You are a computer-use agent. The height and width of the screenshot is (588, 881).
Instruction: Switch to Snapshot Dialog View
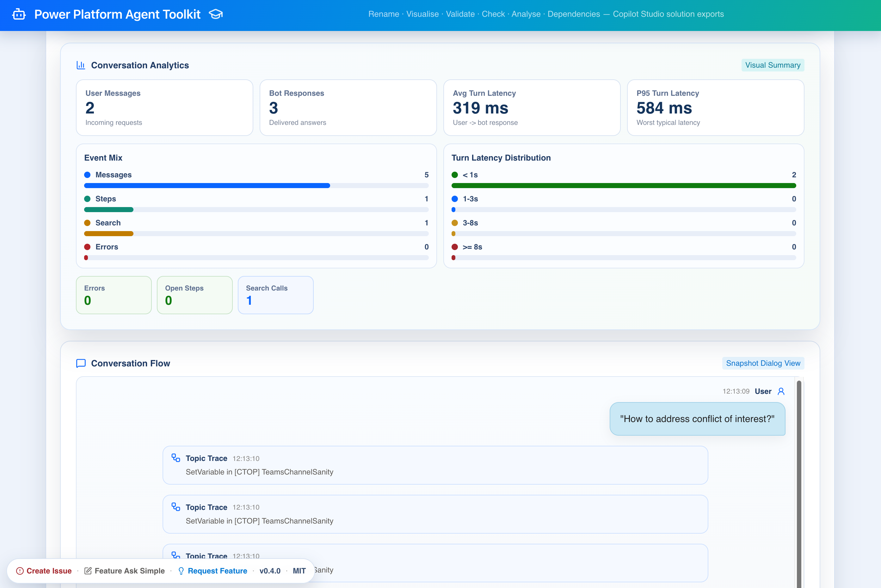[x=763, y=363]
